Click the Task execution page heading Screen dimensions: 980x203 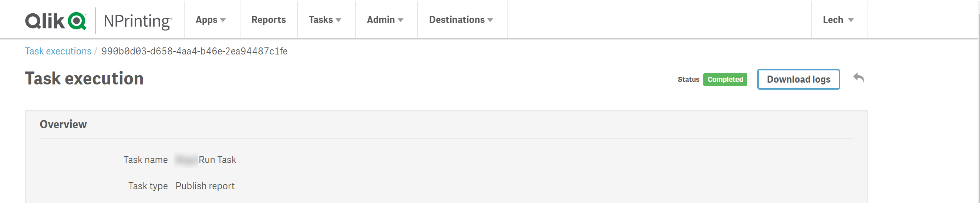pos(84,79)
